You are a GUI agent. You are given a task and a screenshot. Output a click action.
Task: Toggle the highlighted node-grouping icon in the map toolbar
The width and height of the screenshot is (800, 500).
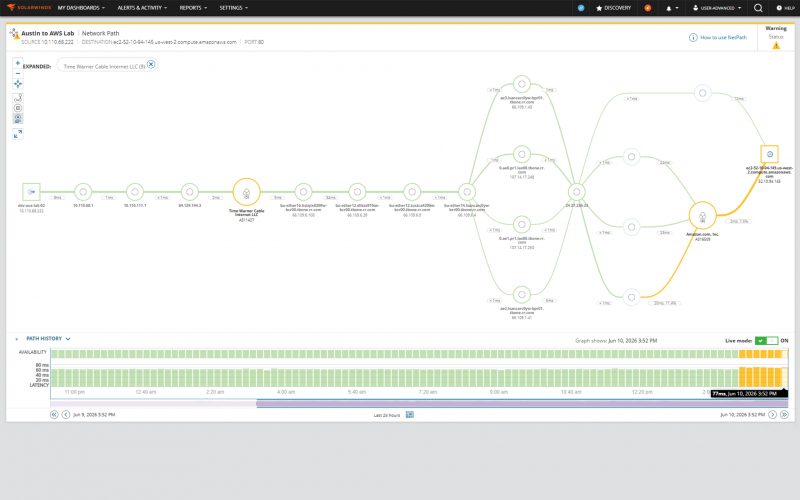[18, 118]
